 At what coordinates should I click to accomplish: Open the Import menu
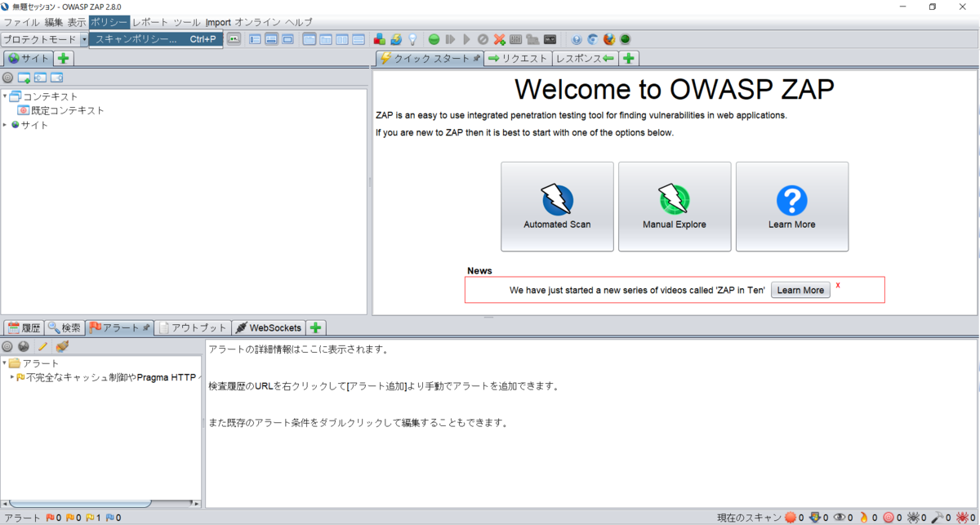(x=218, y=22)
